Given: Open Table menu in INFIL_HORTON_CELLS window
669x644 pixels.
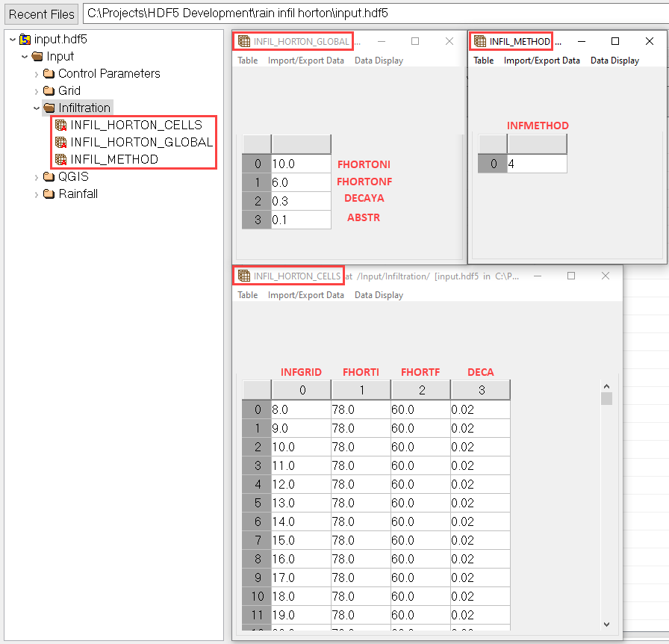Looking at the screenshot, I should 247,295.
